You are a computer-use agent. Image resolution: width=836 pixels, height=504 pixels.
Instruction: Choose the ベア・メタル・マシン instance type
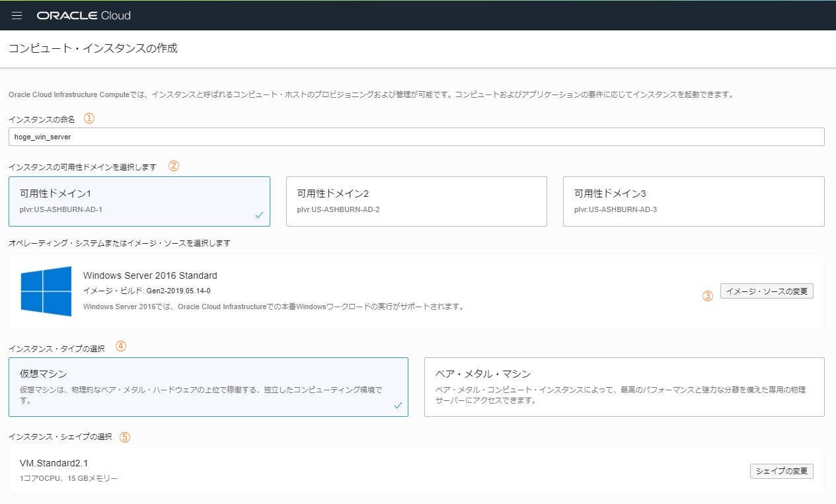[x=625, y=387]
